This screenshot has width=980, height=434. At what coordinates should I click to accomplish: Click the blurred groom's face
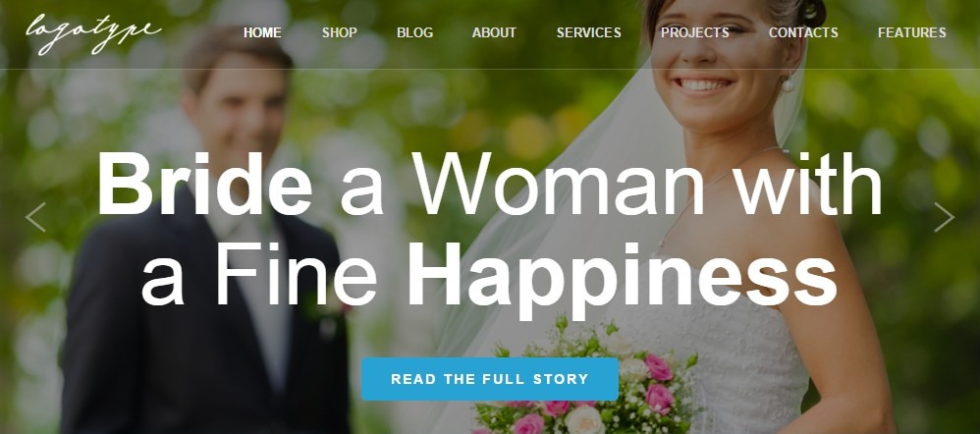(237, 103)
